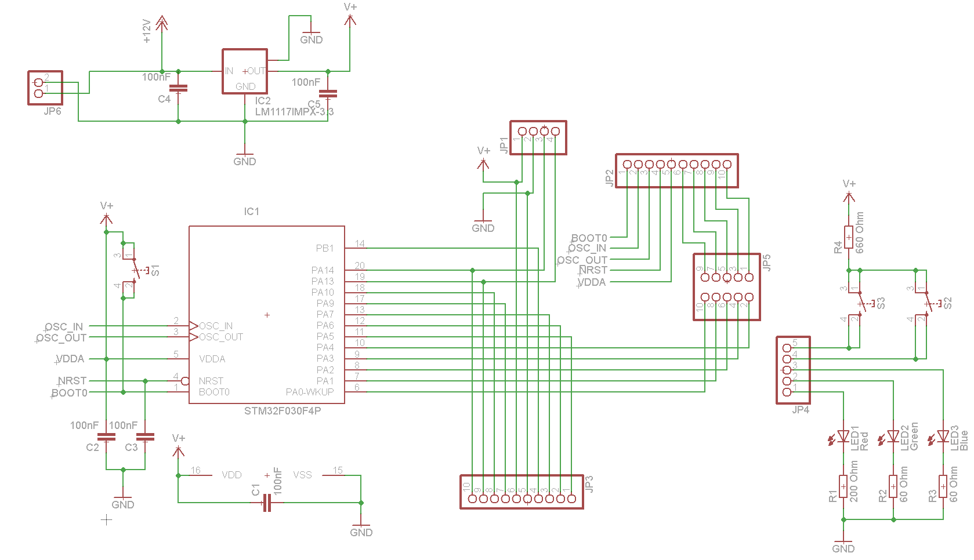Click the BOOT0 net label next to JP2

pos(589,238)
